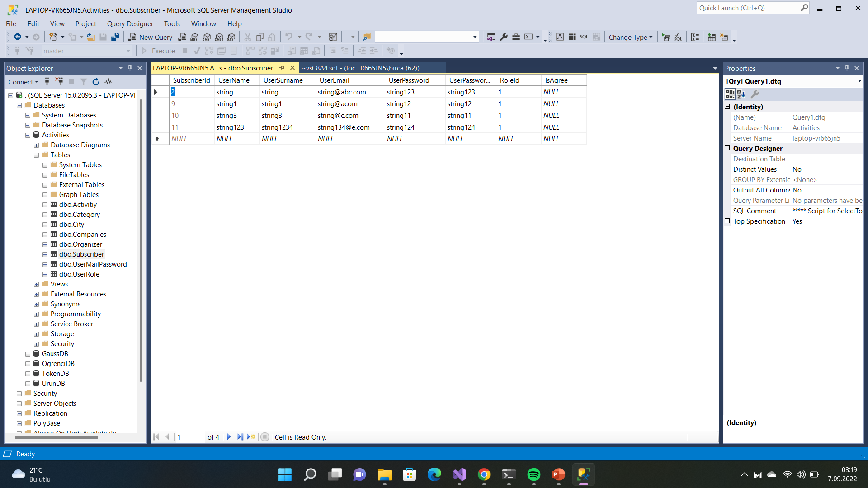Switch Properties to Categorized view

point(730,94)
